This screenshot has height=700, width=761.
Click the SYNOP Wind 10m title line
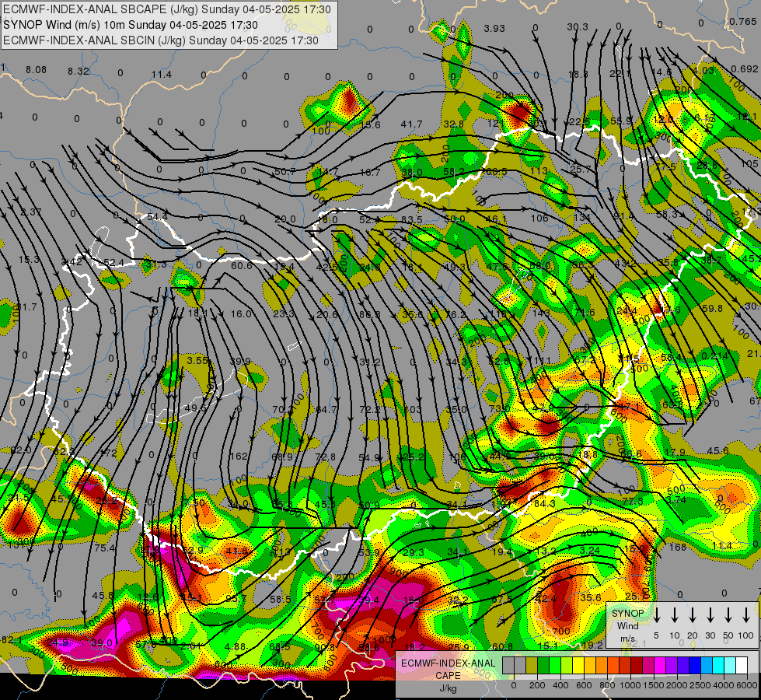point(131,25)
